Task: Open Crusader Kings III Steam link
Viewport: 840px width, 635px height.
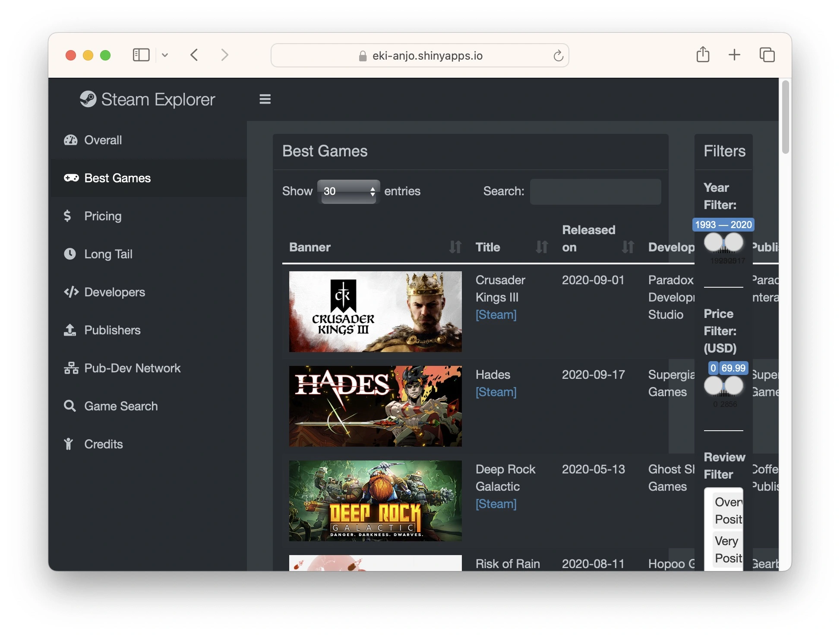Action: (x=496, y=315)
